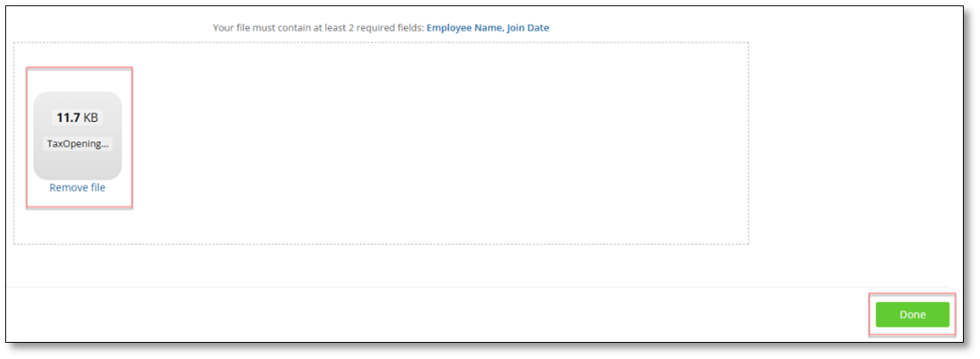Viewport: 980px width, 359px height.
Task: Click the bold 11.7 number on the file tile
Action: (68, 118)
